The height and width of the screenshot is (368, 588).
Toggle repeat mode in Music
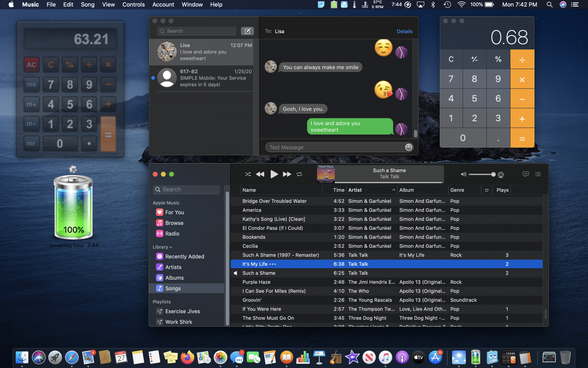click(x=299, y=174)
